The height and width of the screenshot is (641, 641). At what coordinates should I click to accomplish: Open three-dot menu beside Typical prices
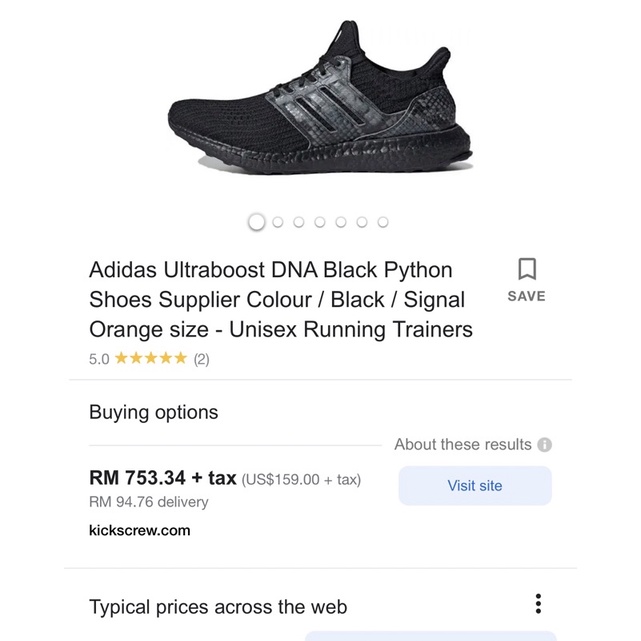[538, 604]
